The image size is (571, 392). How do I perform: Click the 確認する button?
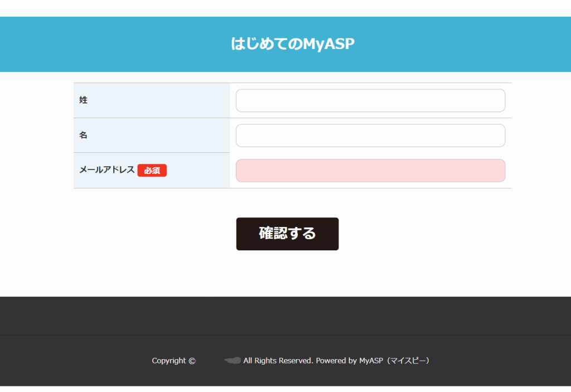click(287, 234)
